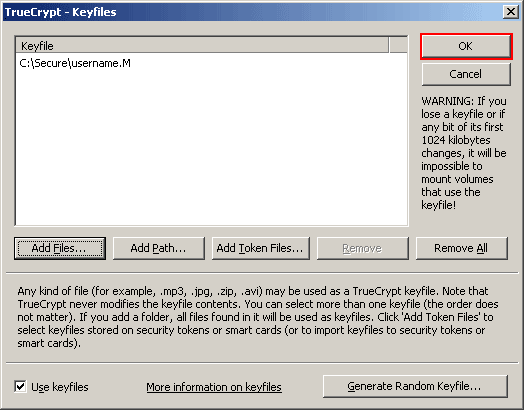Click the WARNING text about losing keyfiles
The width and height of the screenshot is (524, 410).
464,153
